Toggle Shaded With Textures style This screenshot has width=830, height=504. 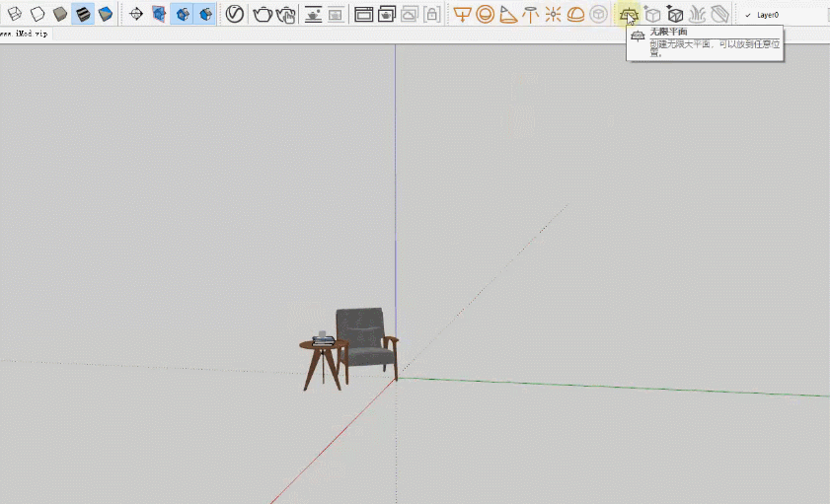click(83, 14)
